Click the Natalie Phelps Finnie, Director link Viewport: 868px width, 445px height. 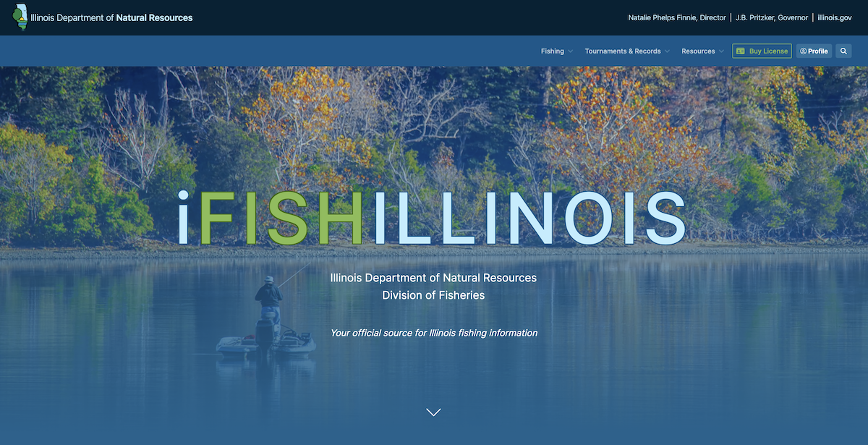pyautogui.click(x=677, y=17)
